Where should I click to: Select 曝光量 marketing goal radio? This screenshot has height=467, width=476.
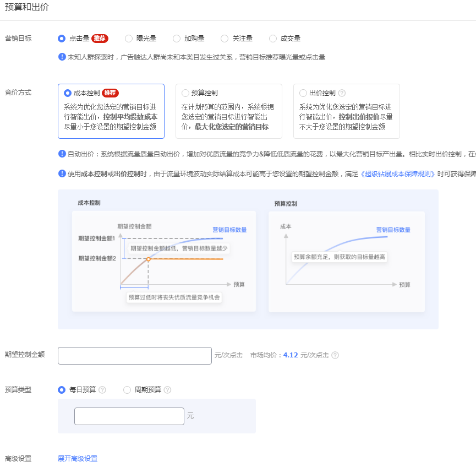pyautogui.click(x=129, y=39)
